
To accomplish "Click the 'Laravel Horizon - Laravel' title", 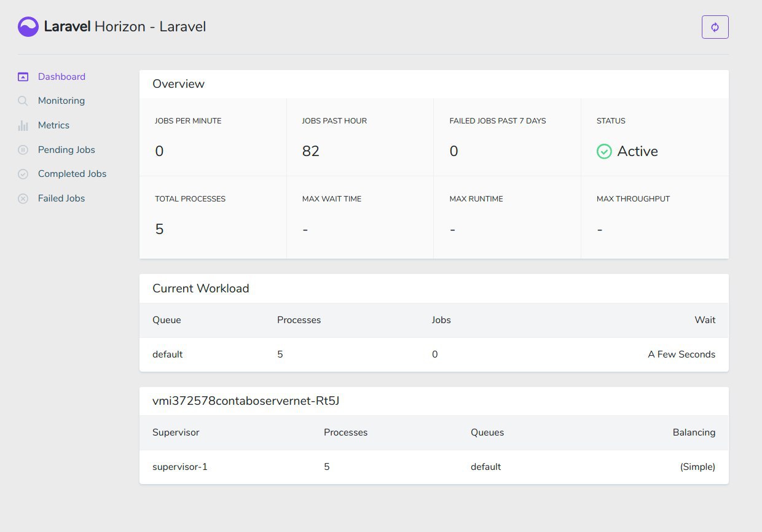I will click(x=125, y=27).
